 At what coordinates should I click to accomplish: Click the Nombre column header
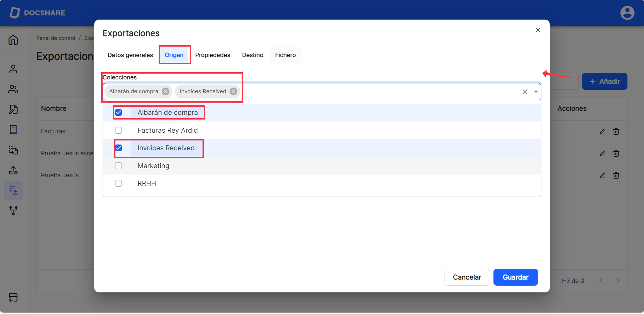54,108
